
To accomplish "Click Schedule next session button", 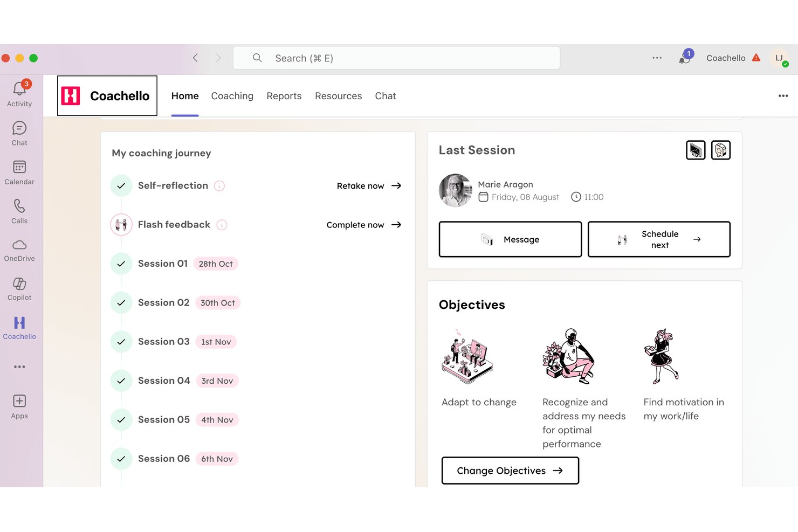I will [x=659, y=239].
